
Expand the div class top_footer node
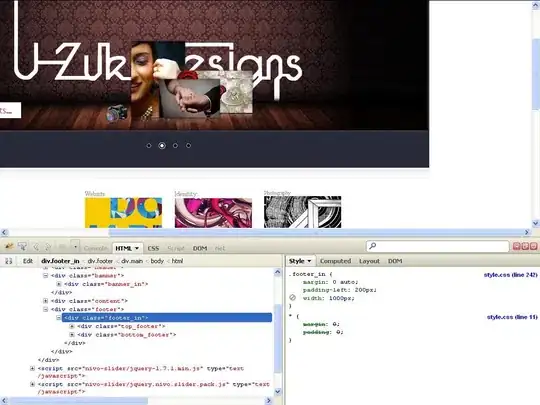(72, 326)
